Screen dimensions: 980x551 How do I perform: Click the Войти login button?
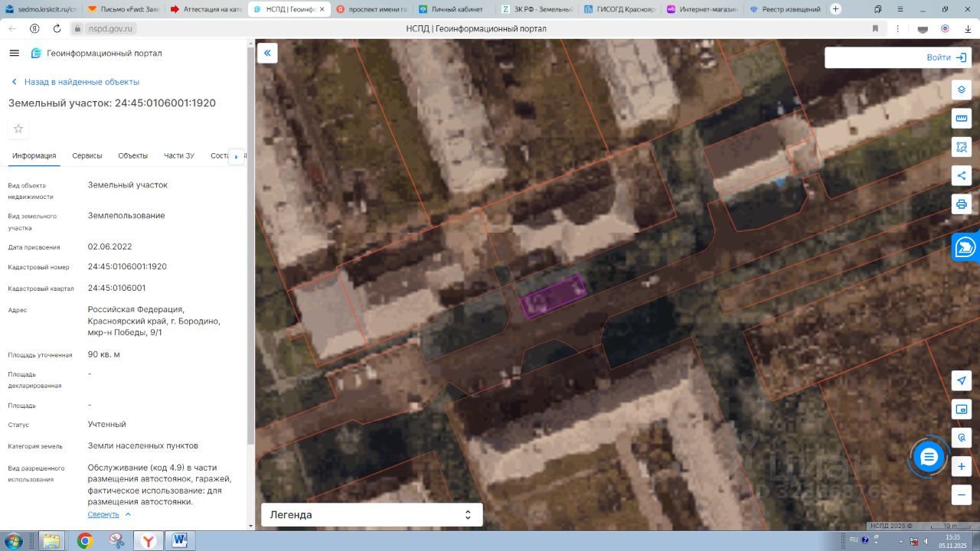(x=946, y=57)
